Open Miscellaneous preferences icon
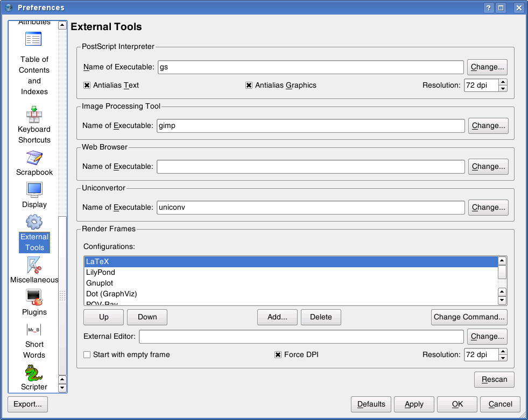 pos(34,265)
